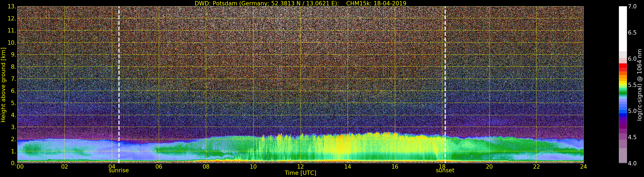The height and width of the screenshot is (177, 644).
Task: Click the height axis tick label '0.'
Action: coord(14,163)
